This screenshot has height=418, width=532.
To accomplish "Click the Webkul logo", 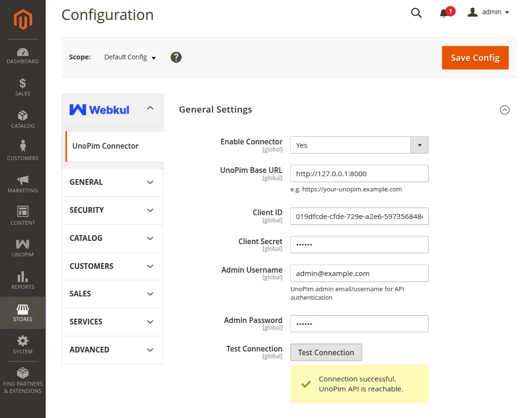I will (x=99, y=110).
